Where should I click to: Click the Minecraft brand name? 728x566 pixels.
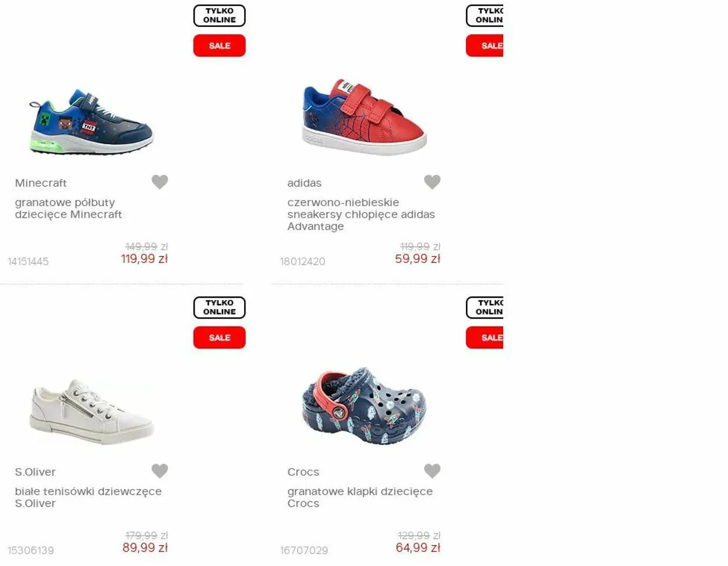[x=41, y=183]
